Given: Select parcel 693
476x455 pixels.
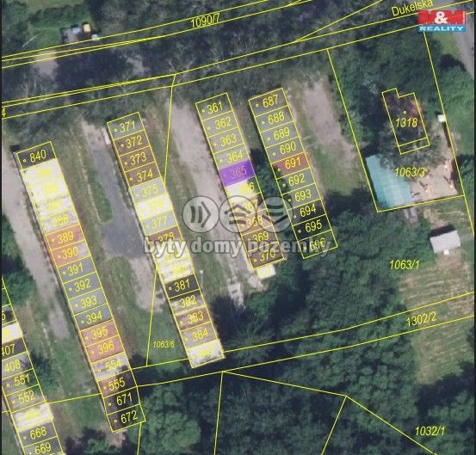Looking at the screenshot, I should click(x=300, y=196).
